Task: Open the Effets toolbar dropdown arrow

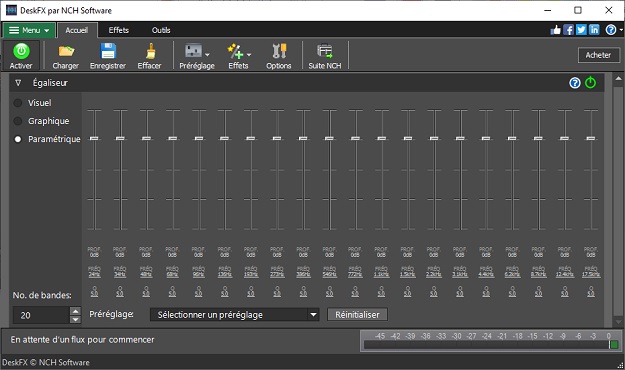Action: tap(249, 55)
